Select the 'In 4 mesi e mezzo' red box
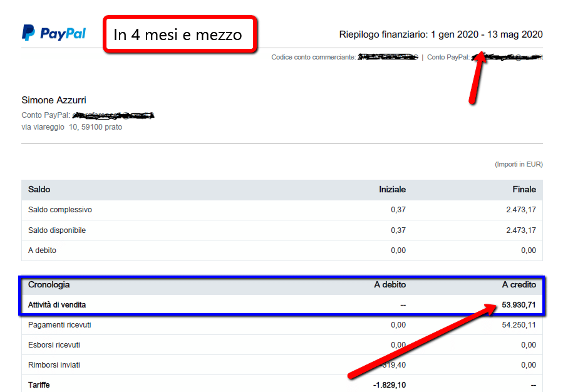The image size is (563, 392). [x=179, y=34]
